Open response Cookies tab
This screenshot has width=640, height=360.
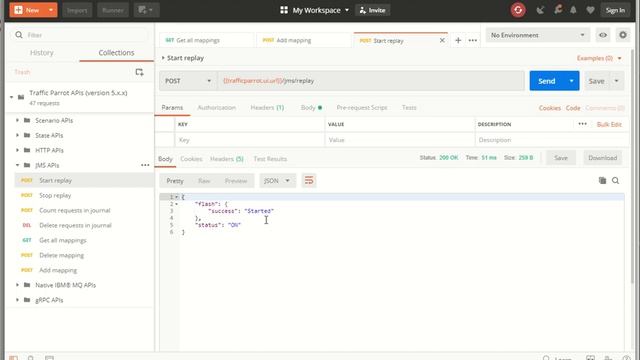pos(191,159)
